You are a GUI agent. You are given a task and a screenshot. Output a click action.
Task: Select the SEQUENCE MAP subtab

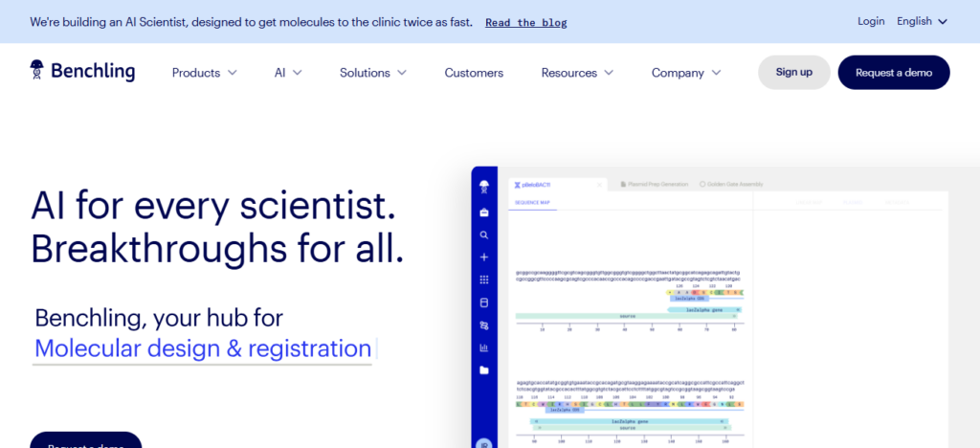click(532, 202)
